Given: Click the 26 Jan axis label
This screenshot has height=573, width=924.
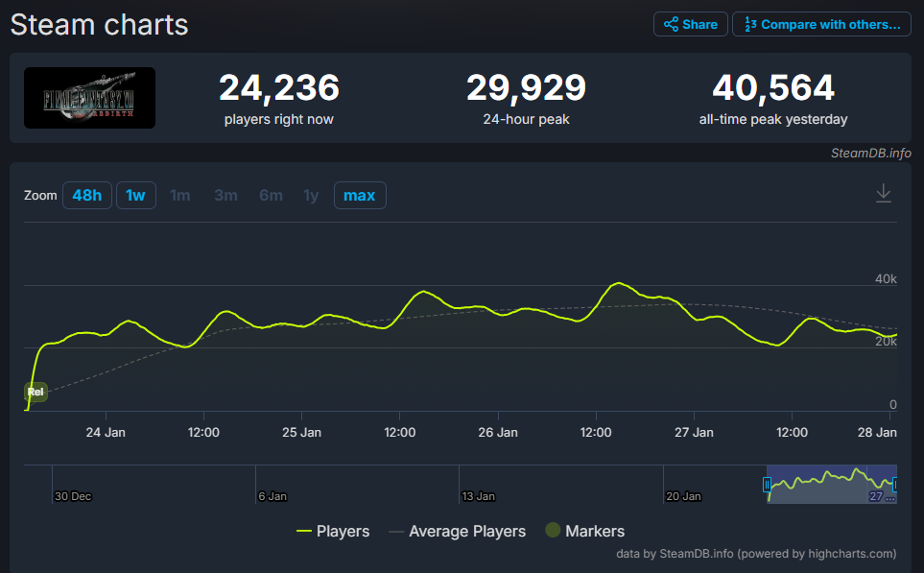Looking at the screenshot, I should point(498,433).
